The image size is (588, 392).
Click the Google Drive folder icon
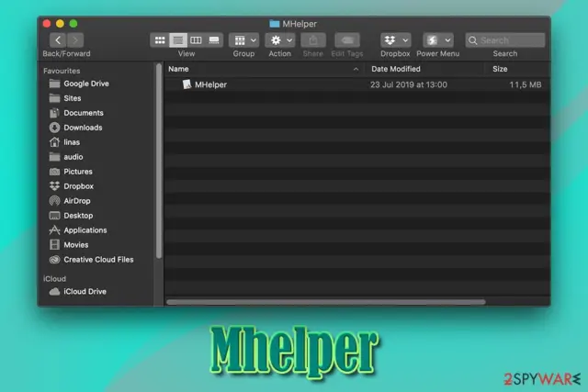pyautogui.click(x=54, y=84)
